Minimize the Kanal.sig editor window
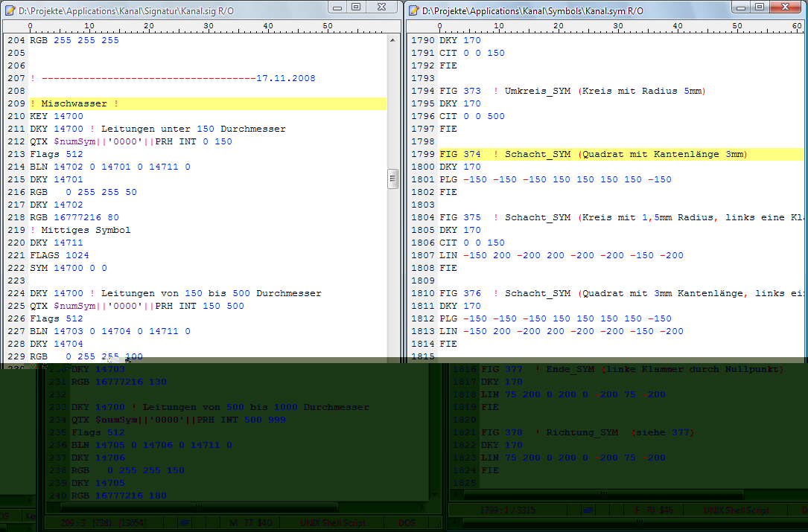Screen dimensions: 808x532 click(338, 7)
